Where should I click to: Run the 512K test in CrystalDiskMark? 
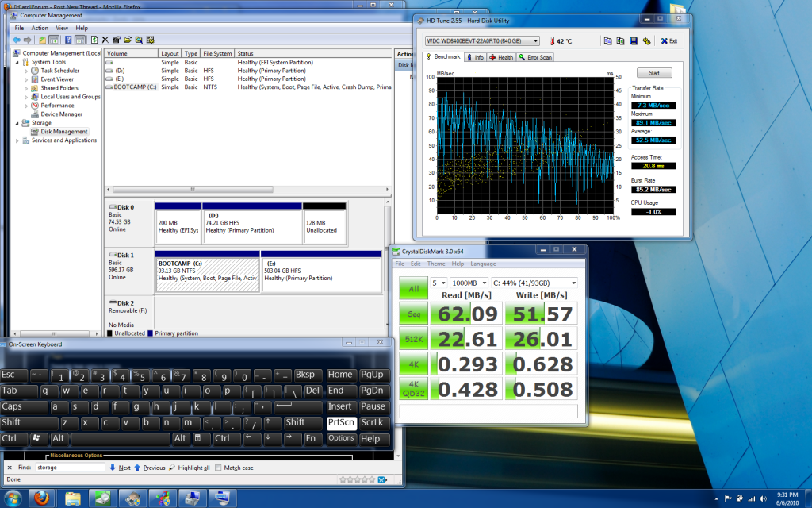(x=413, y=339)
